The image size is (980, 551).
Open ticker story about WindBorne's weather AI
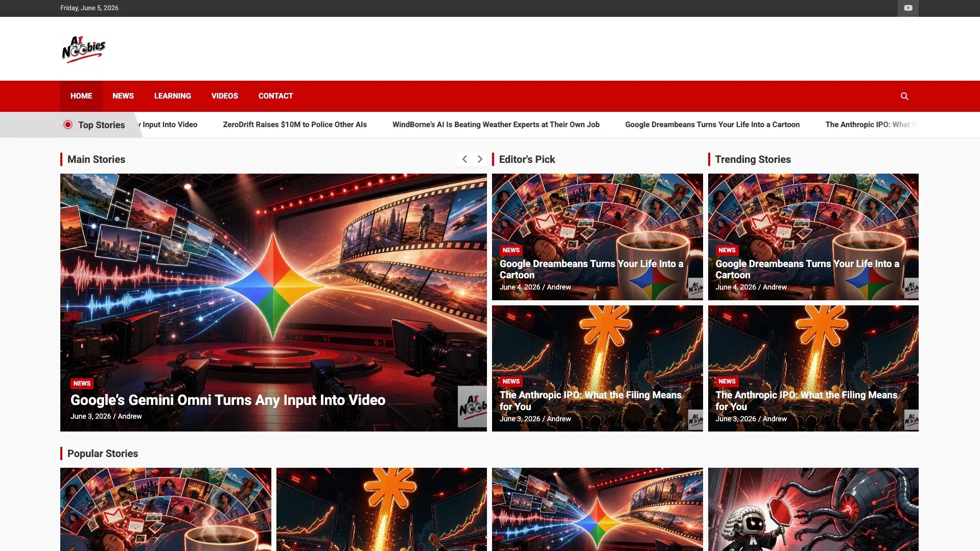[496, 125]
